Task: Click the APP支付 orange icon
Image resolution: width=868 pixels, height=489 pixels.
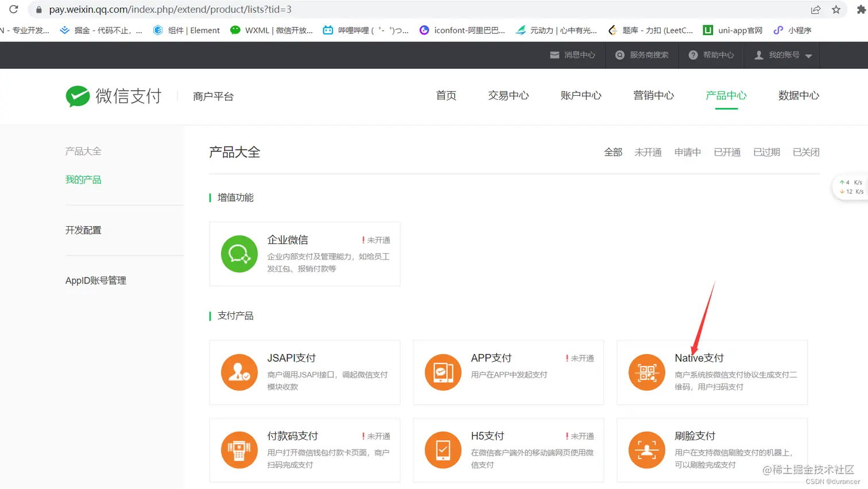Action: click(443, 372)
